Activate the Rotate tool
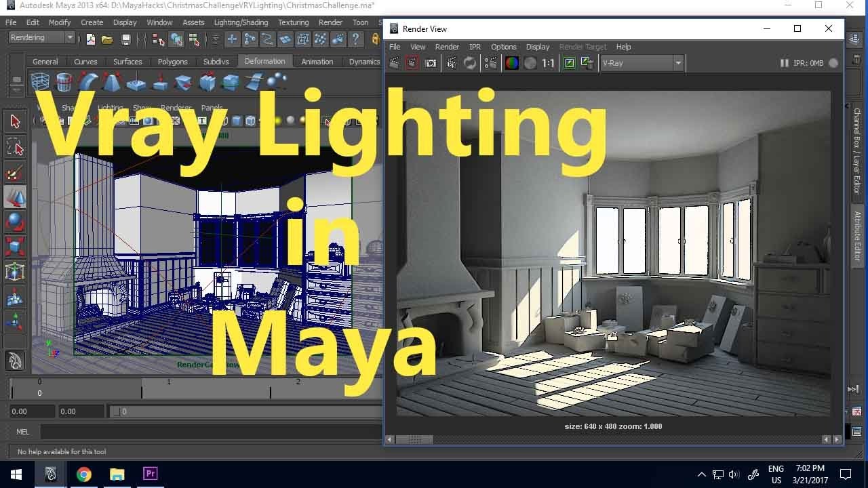The image size is (868, 488). tap(15, 222)
